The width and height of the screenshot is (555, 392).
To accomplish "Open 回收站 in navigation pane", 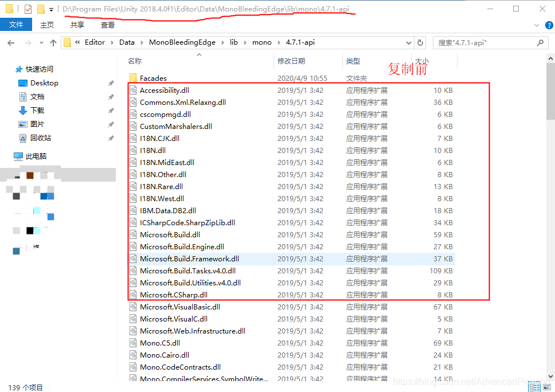I will pyautogui.click(x=41, y=138).
